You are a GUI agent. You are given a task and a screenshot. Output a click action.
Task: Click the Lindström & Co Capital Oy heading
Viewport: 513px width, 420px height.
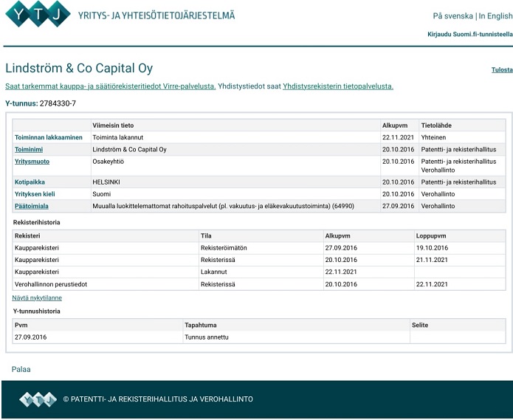[x=79, y=68]
